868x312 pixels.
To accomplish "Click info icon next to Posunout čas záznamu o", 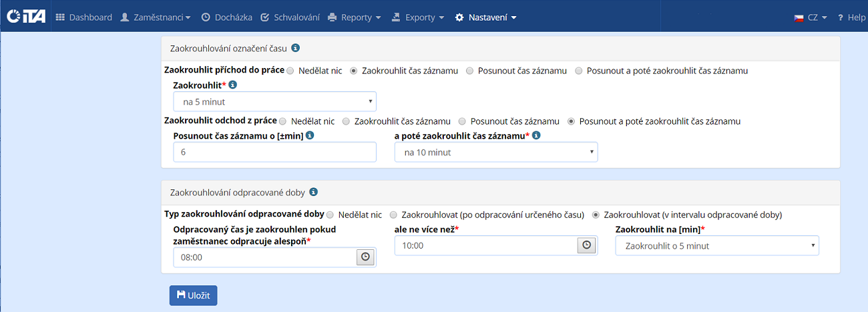I will pyautogui.click(x=310, y=136).
